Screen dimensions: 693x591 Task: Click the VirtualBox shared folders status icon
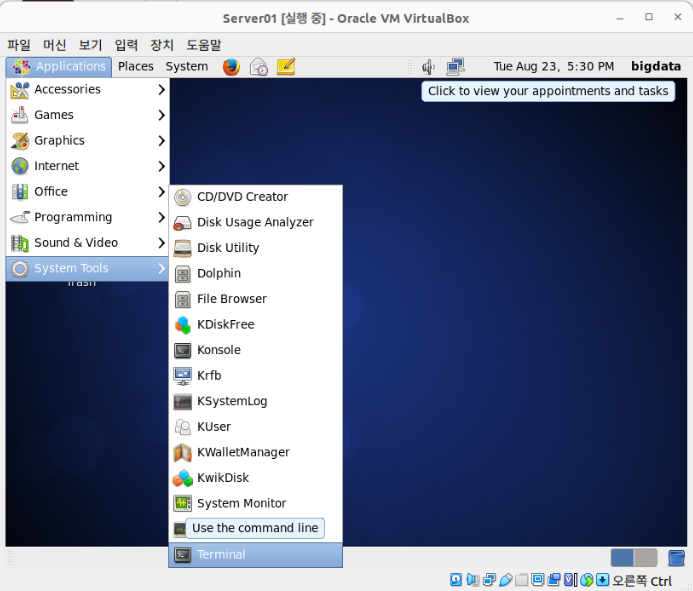[x=522, y=580]
